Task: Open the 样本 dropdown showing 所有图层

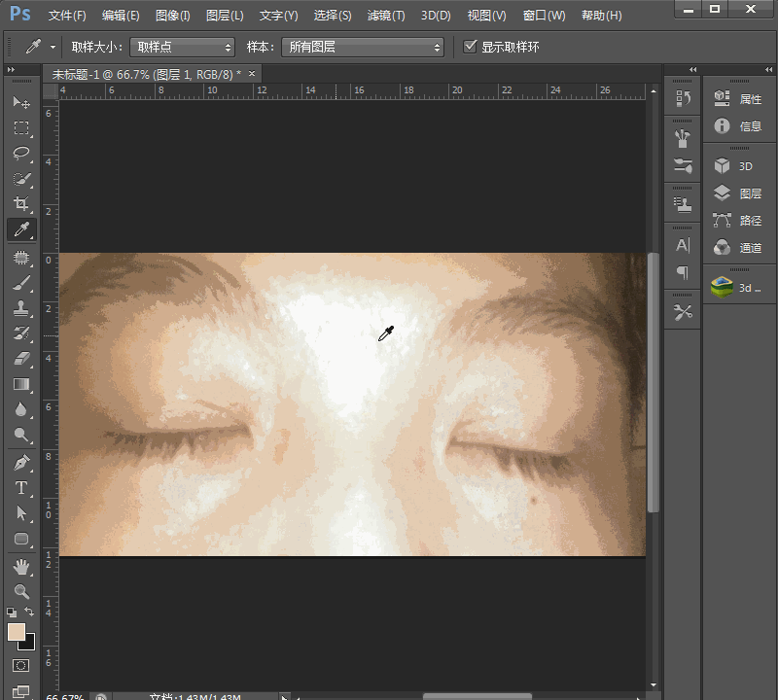Action: point(362,46)
